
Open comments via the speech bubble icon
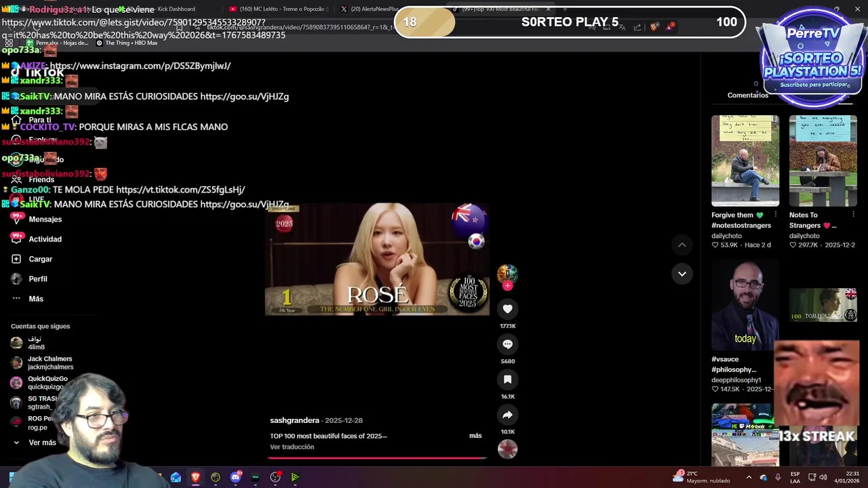(507, 344)
